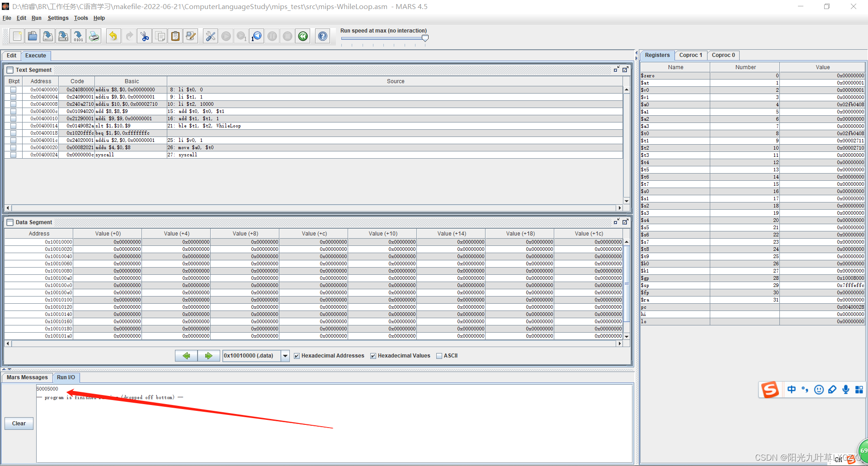
Task: Enable the ASCII checkbox
Action: pos(439,356)
